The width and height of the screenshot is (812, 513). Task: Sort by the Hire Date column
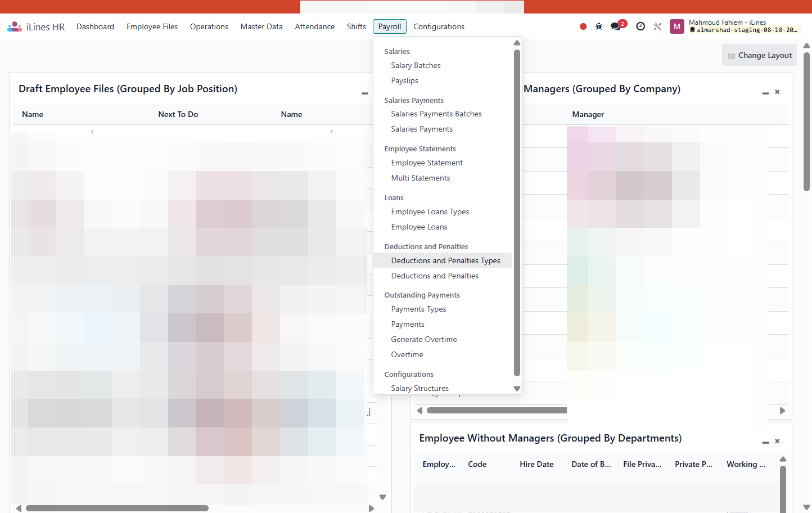[x=536, y=464]
